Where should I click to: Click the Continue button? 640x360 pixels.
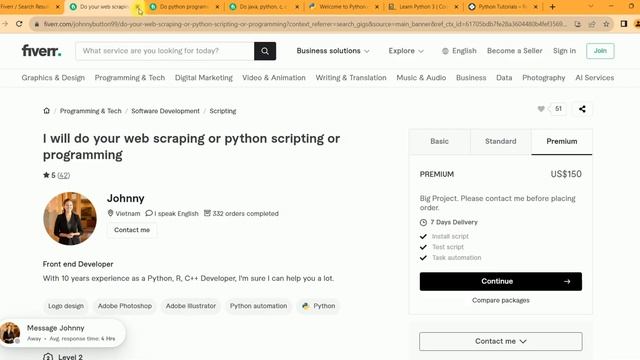[x=500, y=281]
